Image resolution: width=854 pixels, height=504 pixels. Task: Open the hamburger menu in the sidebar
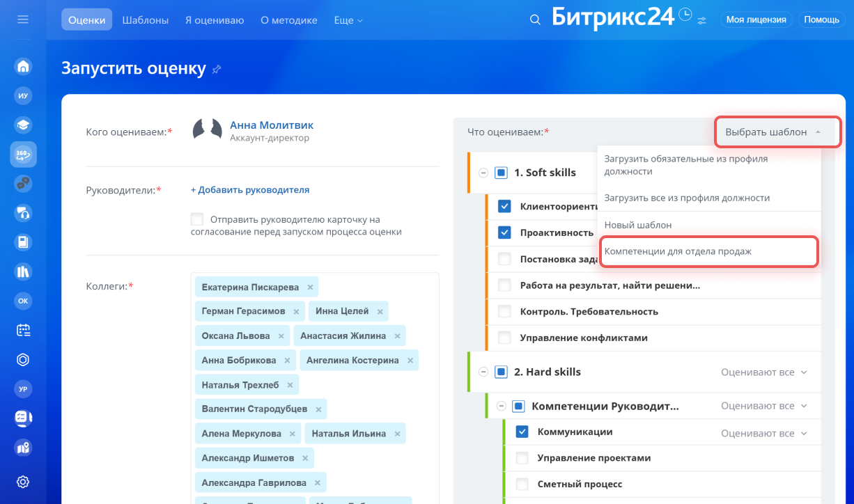(23, 19)
